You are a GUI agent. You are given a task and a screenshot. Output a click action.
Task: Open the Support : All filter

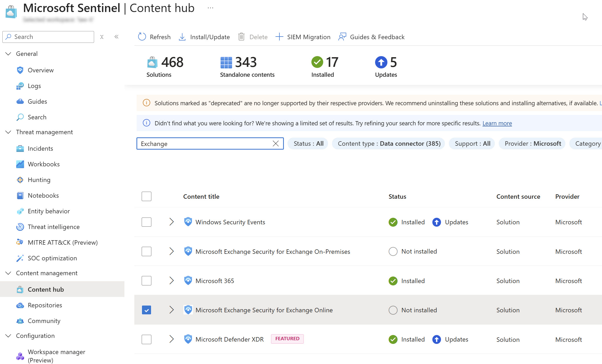pyautogui.click(x=472, y=144)
